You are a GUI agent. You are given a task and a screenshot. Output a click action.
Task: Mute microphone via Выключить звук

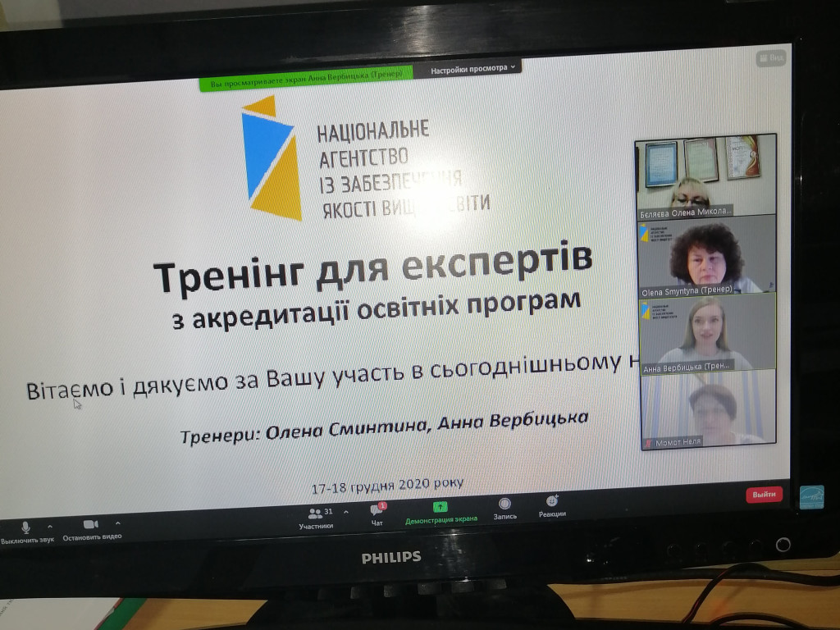[25, 533]
